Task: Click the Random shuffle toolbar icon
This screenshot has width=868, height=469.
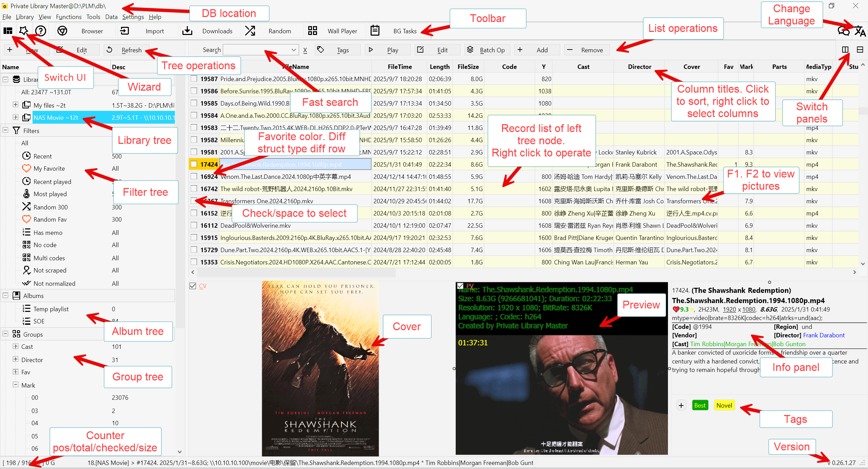Action: pos(250,31)
